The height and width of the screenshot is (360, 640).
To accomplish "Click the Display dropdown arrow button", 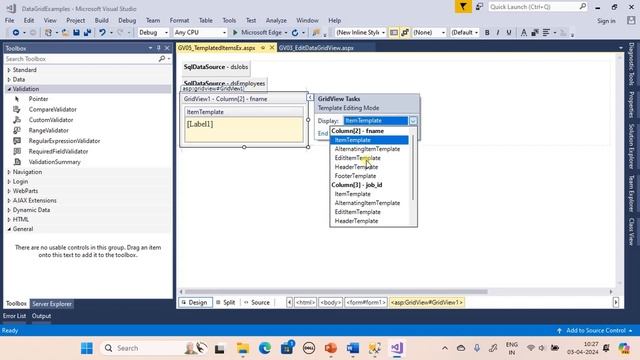I will tap(413, 121).
